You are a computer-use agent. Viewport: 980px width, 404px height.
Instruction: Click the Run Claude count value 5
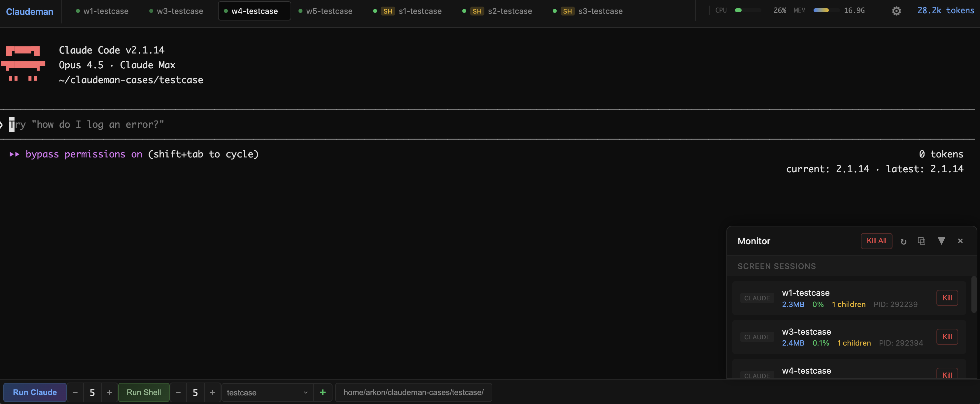(92, 392)
